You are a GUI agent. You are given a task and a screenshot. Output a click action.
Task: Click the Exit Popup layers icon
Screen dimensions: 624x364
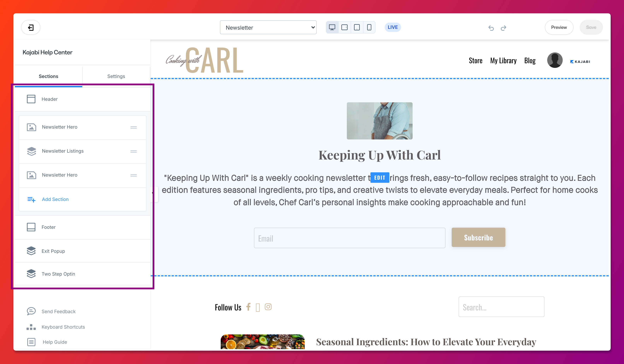point(31,251)
